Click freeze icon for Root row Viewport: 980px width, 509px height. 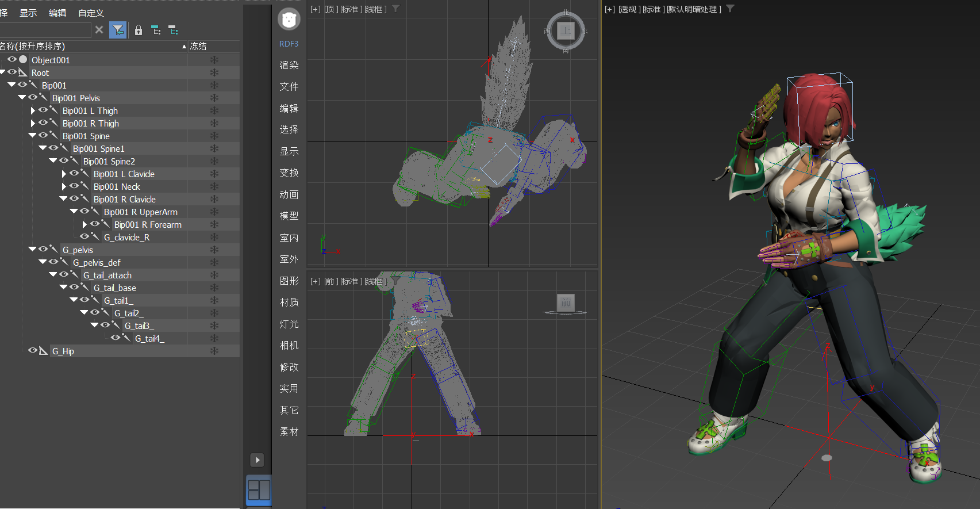[214, 72]
